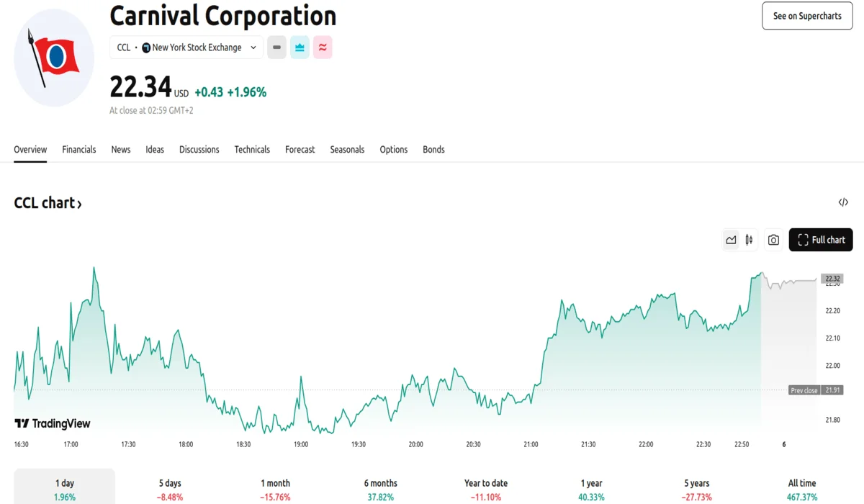This screenshot has width=864, height=504.
Task: Click the red approximately-equal badge icon
Action: (x=323, y=48)
